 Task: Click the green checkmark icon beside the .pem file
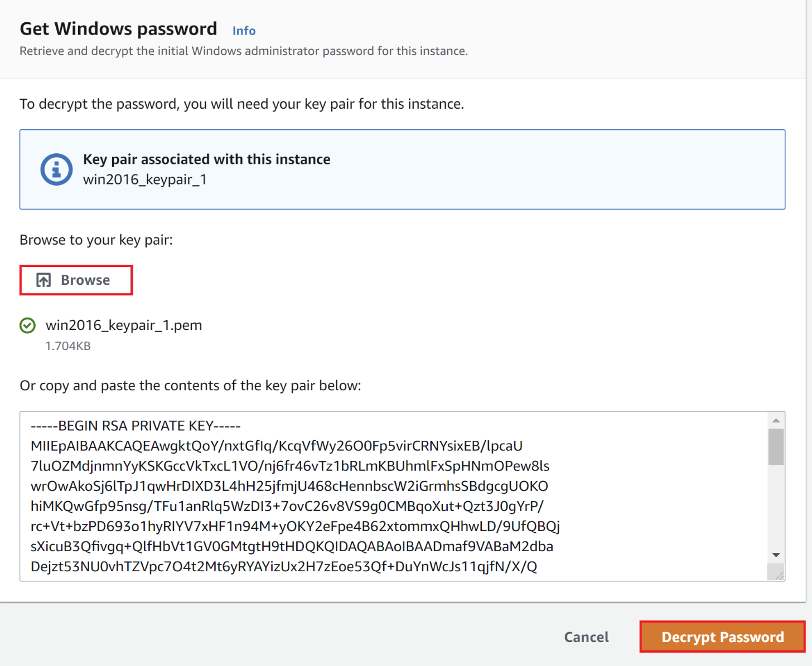[27, 325]
